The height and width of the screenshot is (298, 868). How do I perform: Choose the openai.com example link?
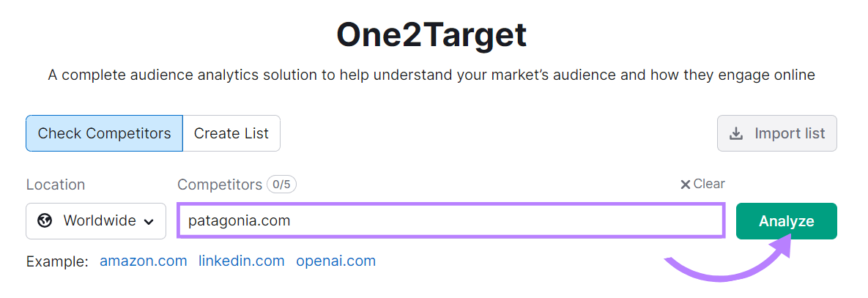[x=336, y=261]
